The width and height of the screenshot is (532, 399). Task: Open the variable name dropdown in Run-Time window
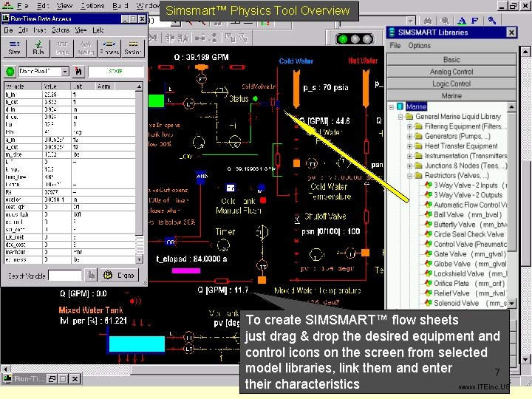(x=65, y=72)
